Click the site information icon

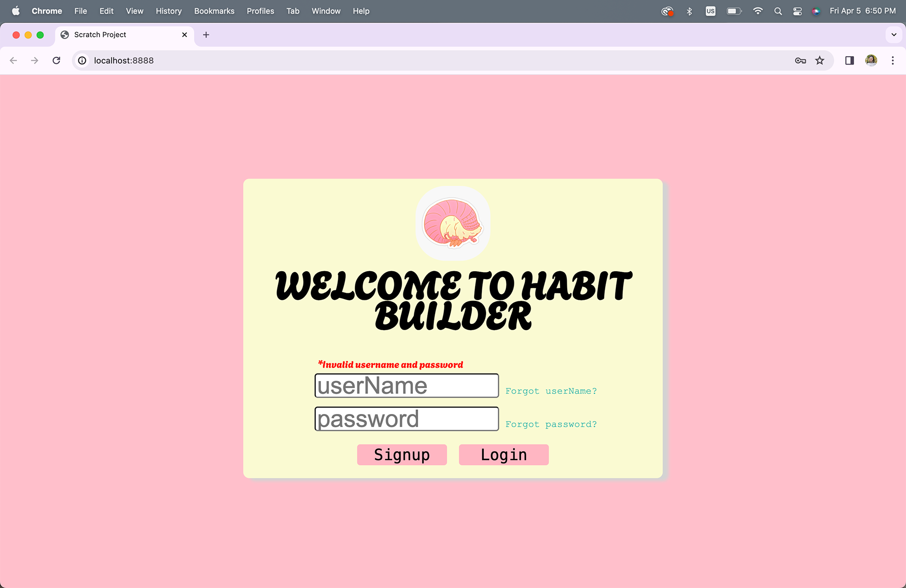click(x=82, y=60)
